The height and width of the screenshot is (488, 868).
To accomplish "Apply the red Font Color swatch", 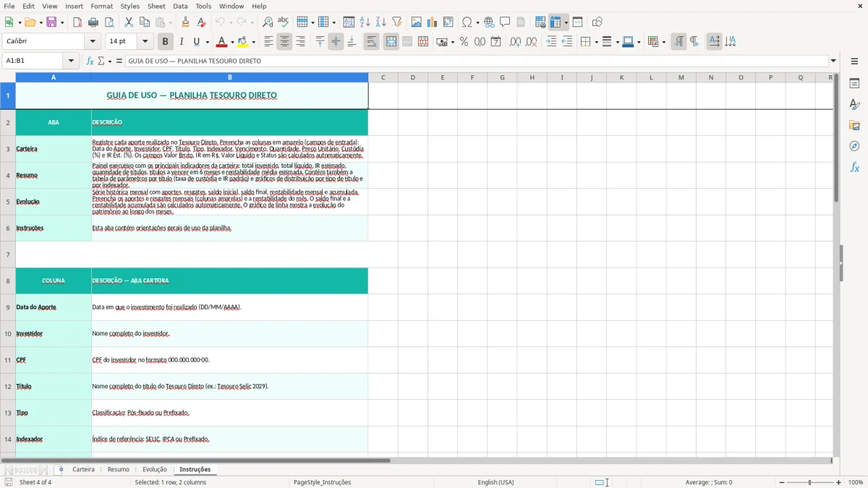I will click(222, 42).
